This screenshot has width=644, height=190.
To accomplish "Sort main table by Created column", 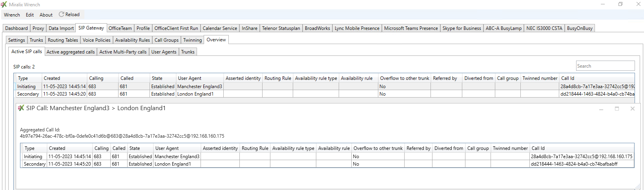I will (x=64, y=78).
